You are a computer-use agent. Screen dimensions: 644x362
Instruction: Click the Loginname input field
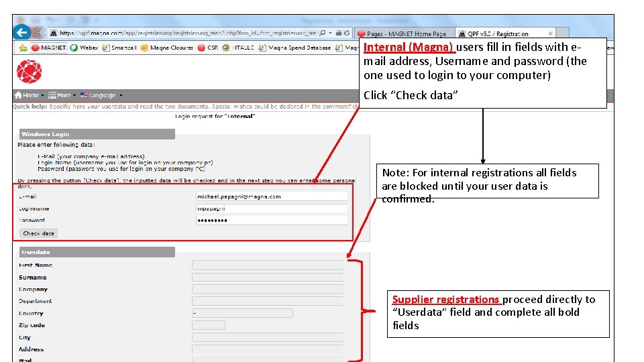click(272, 208)
